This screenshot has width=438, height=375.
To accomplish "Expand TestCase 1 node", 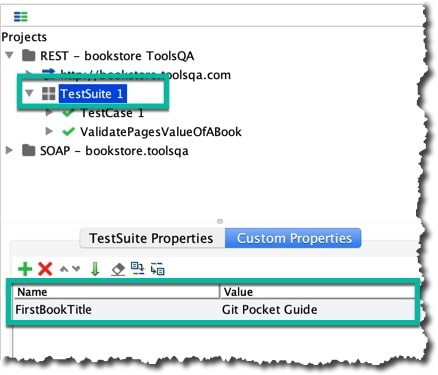I will (49, 113).
